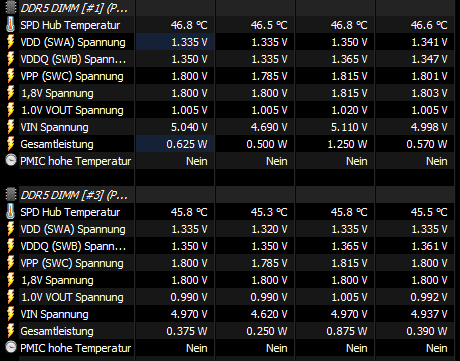Click the 1.347 V VDDQ value

click(x=429, y=59)
